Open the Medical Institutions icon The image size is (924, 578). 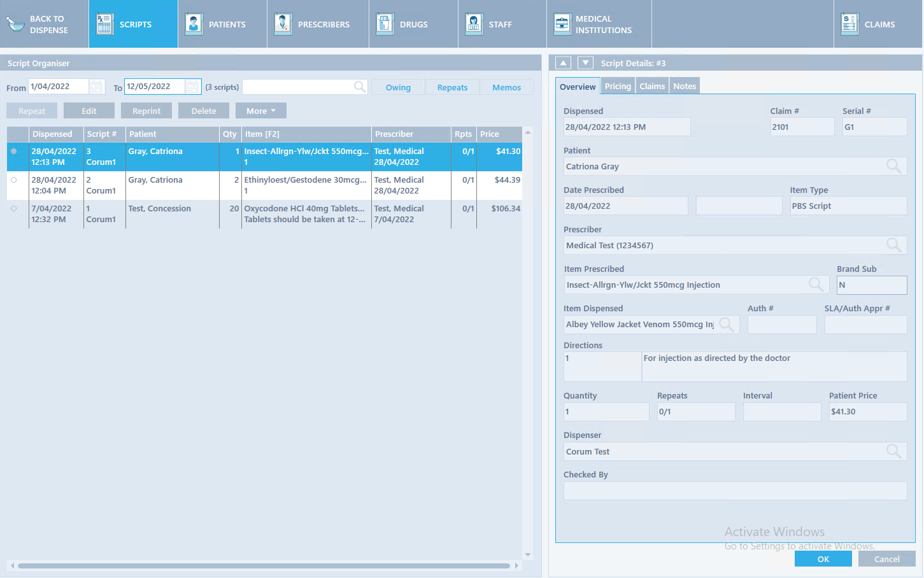562,24
